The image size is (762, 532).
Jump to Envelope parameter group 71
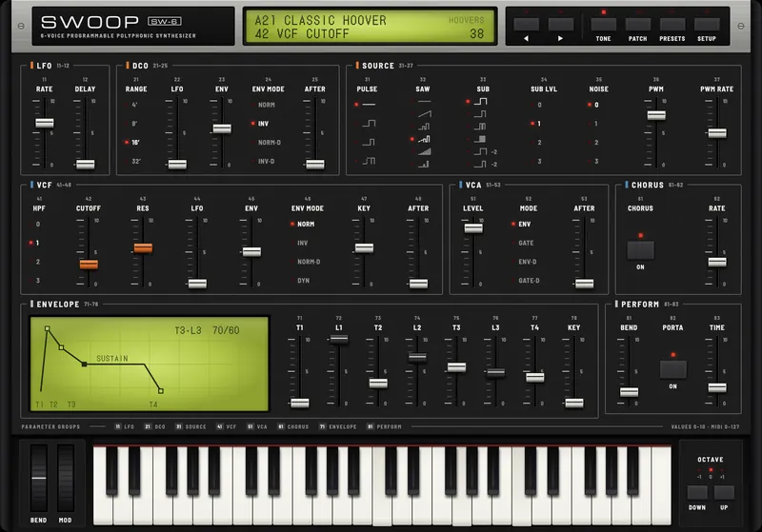pos(338,426)
